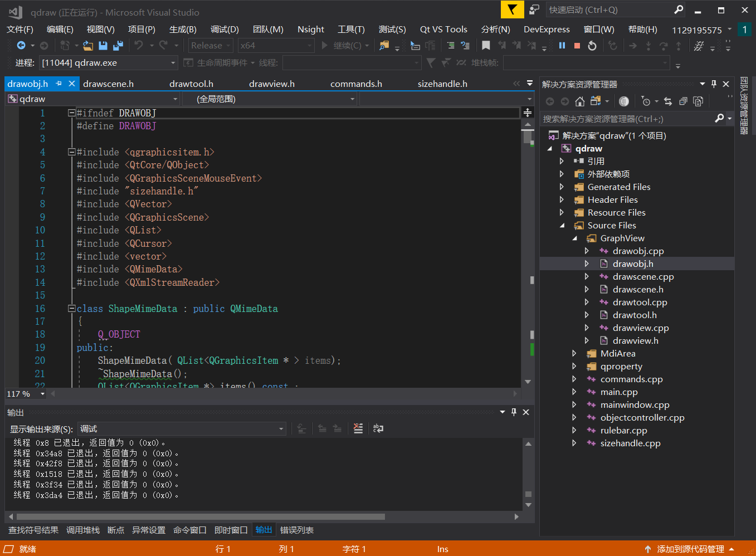Click 添加到源代码管理 in the status bar

690,549
